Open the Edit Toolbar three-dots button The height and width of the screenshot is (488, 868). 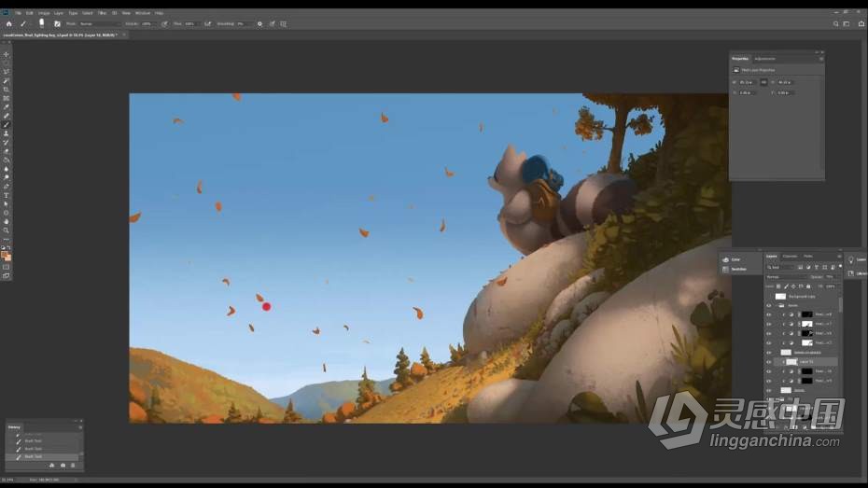click(x=7, y=239)
